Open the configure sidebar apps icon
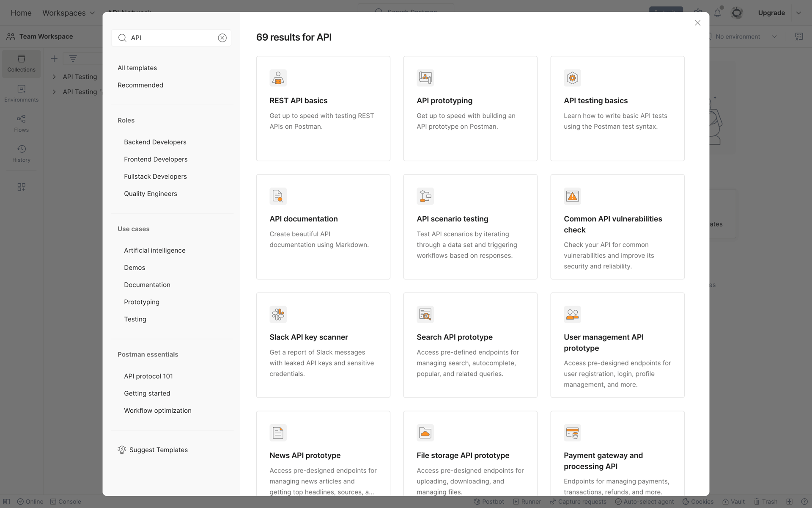The image size is (812, 508). click(21, 187)
